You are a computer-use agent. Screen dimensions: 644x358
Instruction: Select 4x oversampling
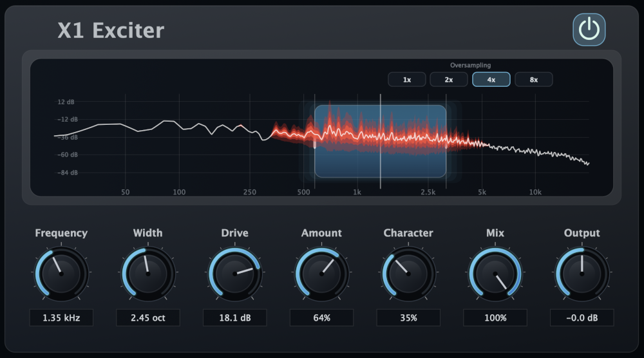(x=491, y=80)
